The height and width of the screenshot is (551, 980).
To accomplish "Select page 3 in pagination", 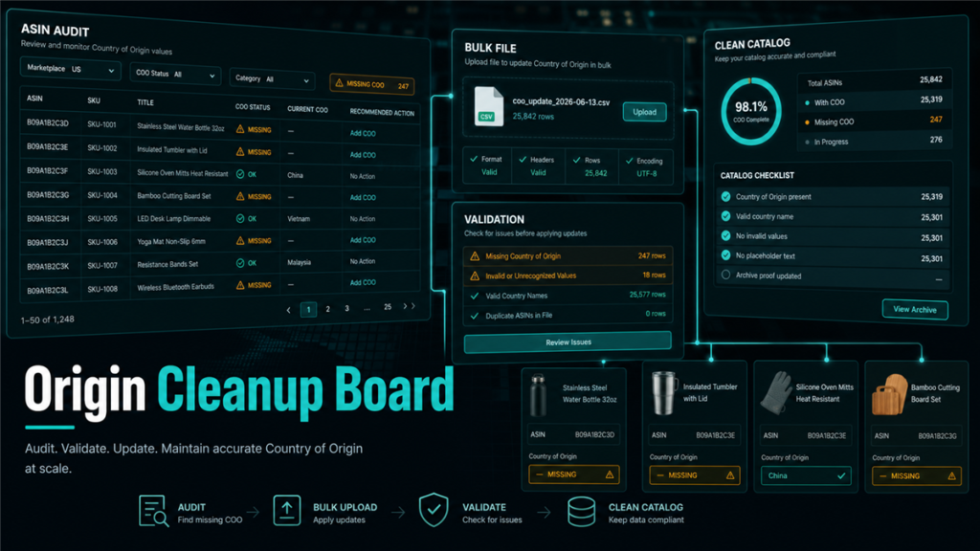I will pos(346,308).
